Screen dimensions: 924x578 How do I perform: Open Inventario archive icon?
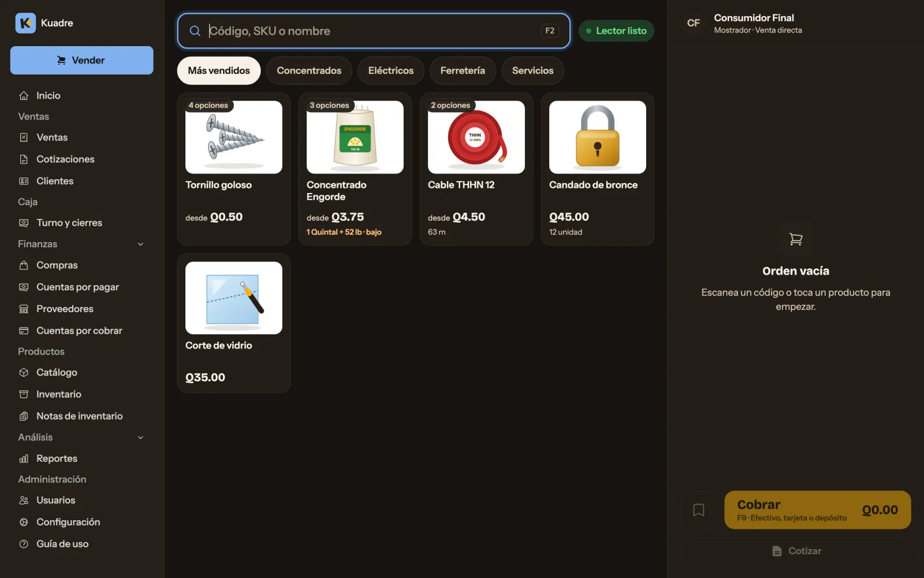click(24, 394)
